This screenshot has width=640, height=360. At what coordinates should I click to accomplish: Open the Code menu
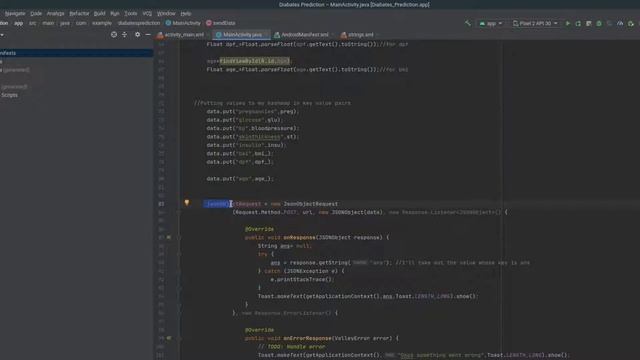coord(36,13)
